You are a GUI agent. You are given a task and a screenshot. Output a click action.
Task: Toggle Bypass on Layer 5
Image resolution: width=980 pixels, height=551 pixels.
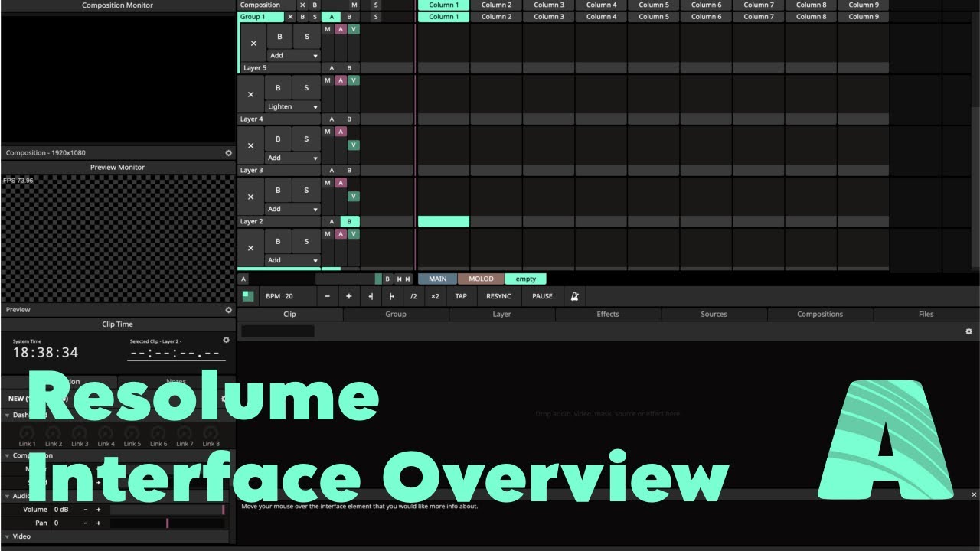(x=279, y=36)
